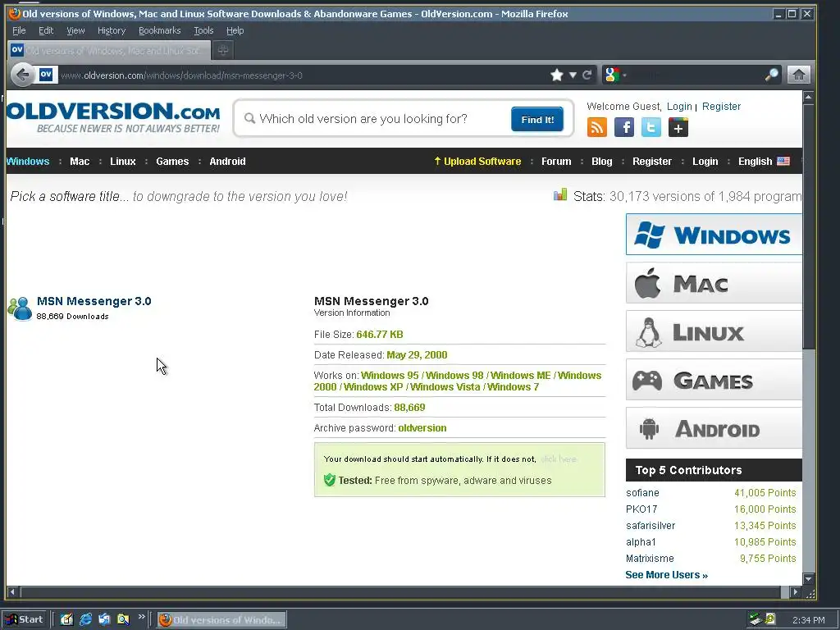Open the Linux link in the navigation bar
The width and height of the screenshot is (840, 630).
coord(123,162)
